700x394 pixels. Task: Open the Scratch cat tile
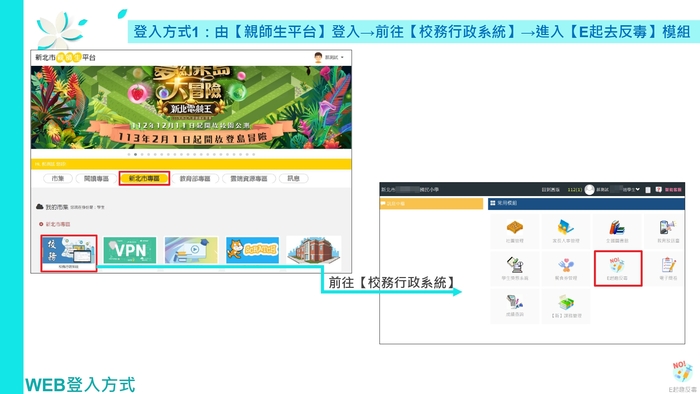252,250
